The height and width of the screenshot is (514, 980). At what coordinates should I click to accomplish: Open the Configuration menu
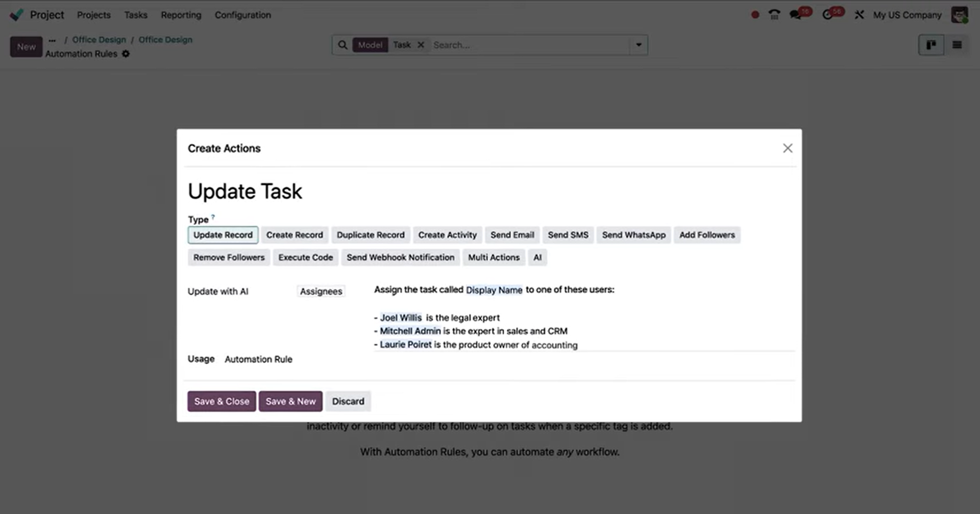click(243, 15)
